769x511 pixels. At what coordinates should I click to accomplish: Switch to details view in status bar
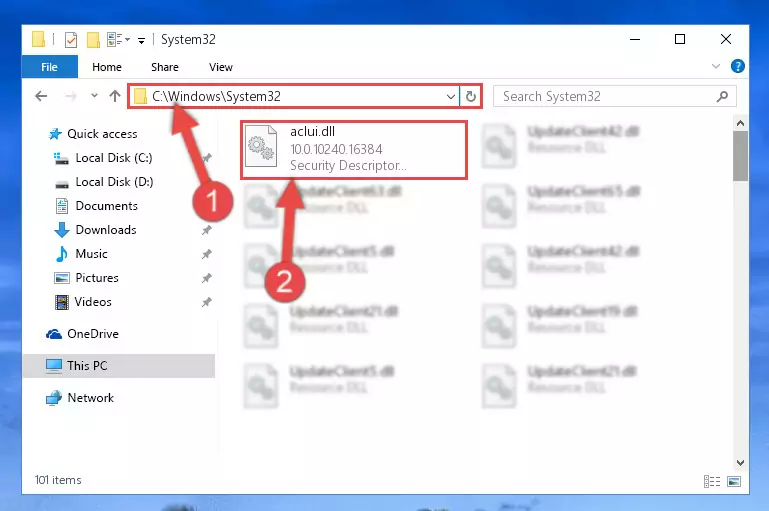click(712, 482)
